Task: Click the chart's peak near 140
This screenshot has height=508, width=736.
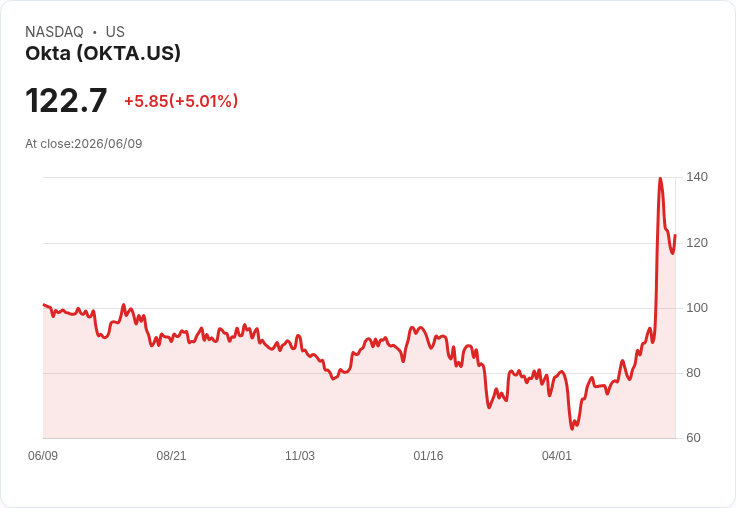Action: tap(660, 178)
